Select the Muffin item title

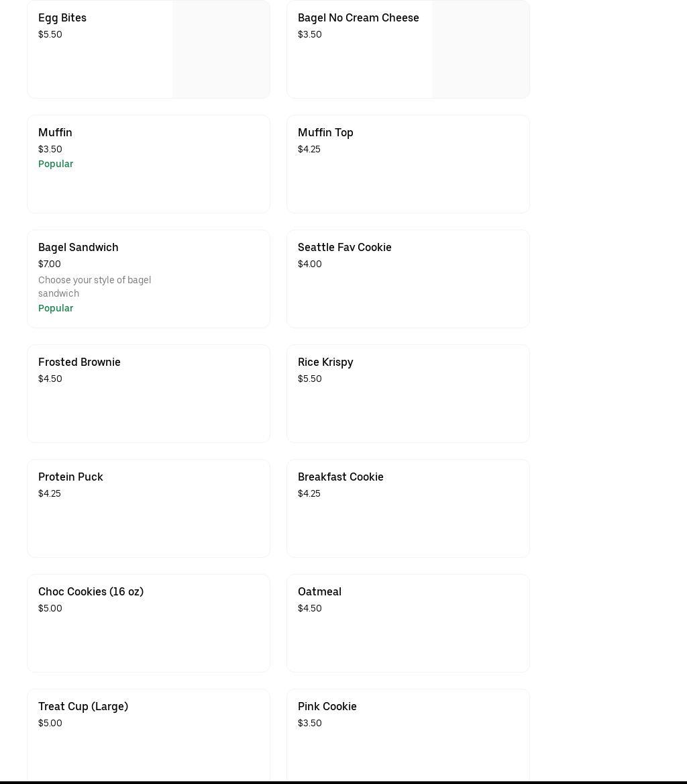(55, 133)
